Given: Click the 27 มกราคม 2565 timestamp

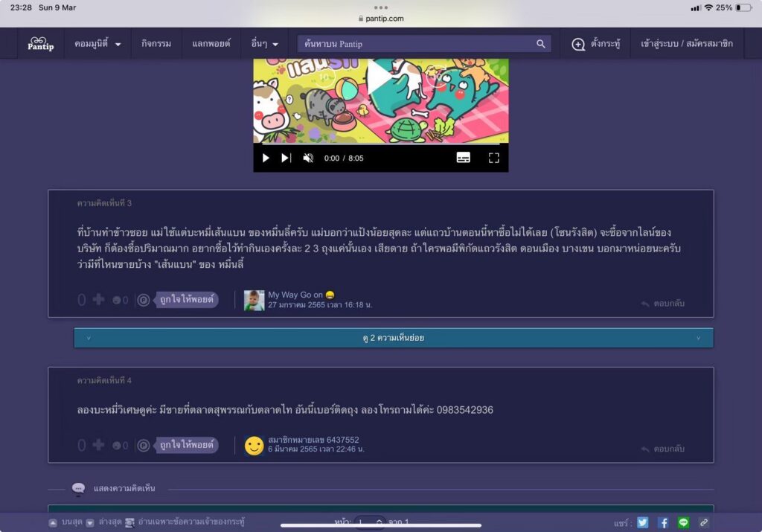Looking at the screenshot, I should click(x=320, y=305).
